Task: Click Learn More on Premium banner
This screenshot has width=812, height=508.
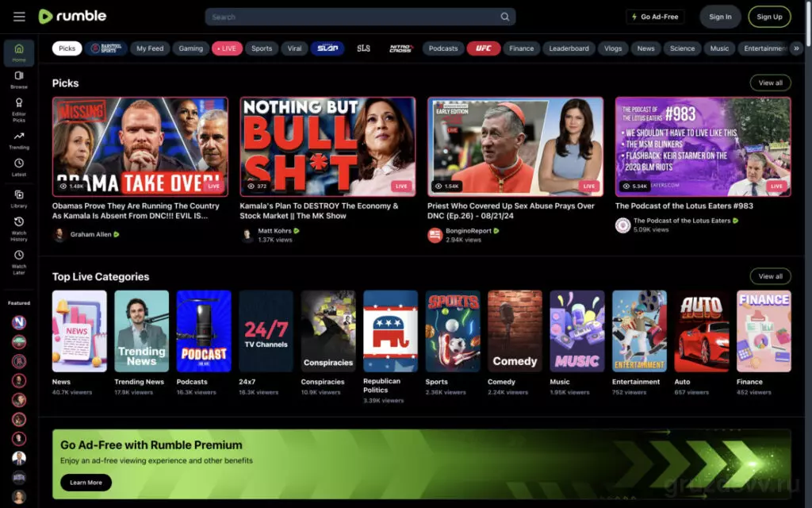Action: click(x=86, y=483)
